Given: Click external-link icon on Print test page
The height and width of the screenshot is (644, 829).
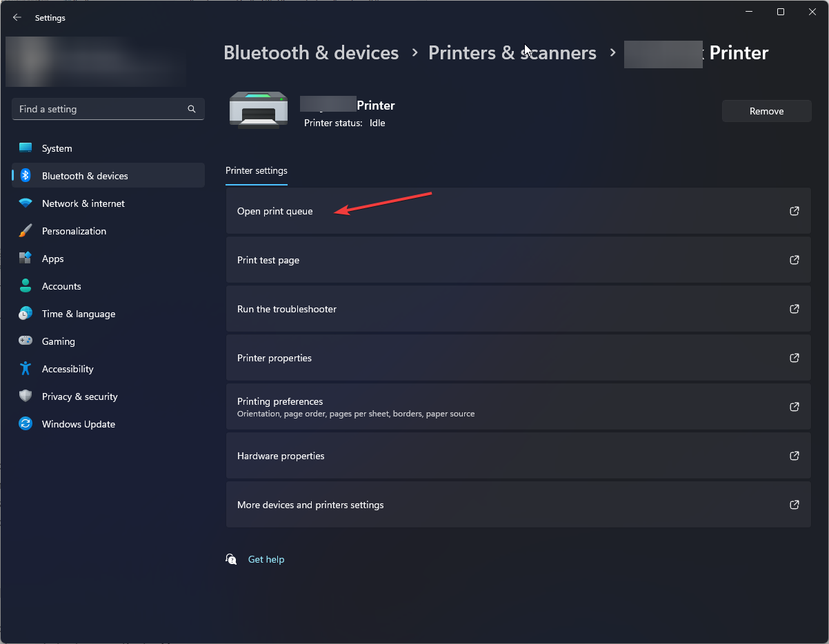Looking at the screenshot, I should click(x=795, y=260).
